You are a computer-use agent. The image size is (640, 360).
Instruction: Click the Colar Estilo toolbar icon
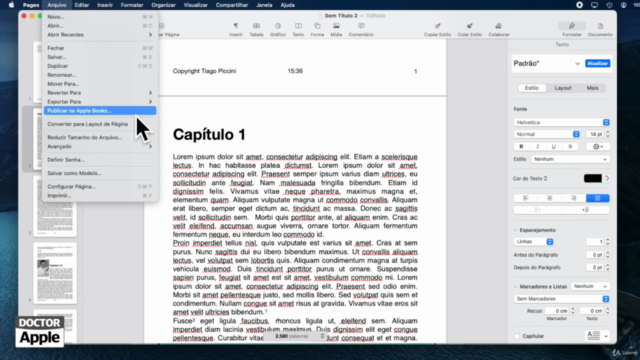pos(470,29)
